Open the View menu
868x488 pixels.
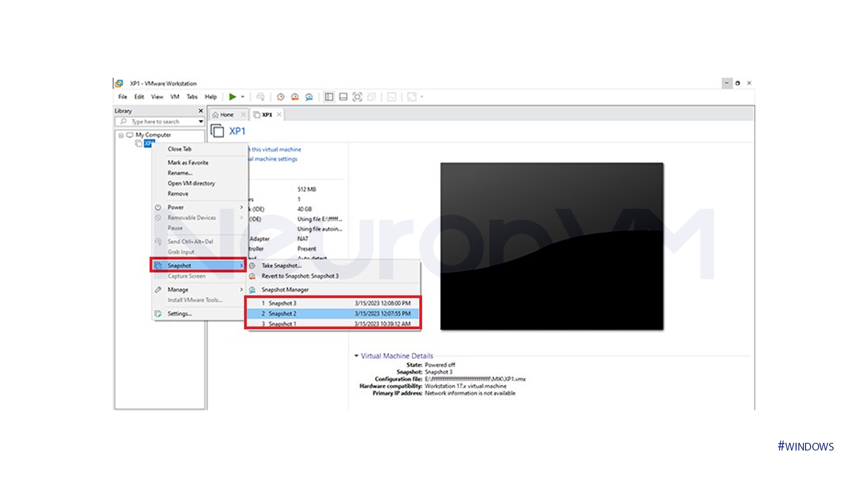157,97
